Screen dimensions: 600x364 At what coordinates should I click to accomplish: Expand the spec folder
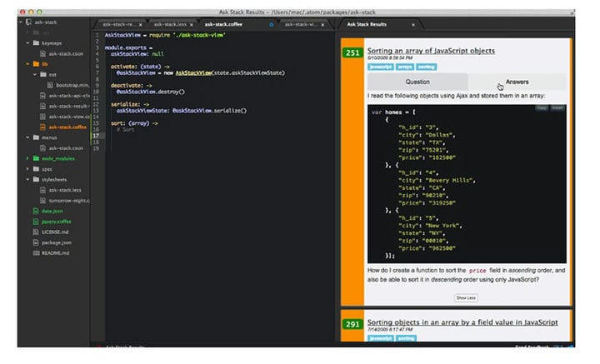pos(27,169)
